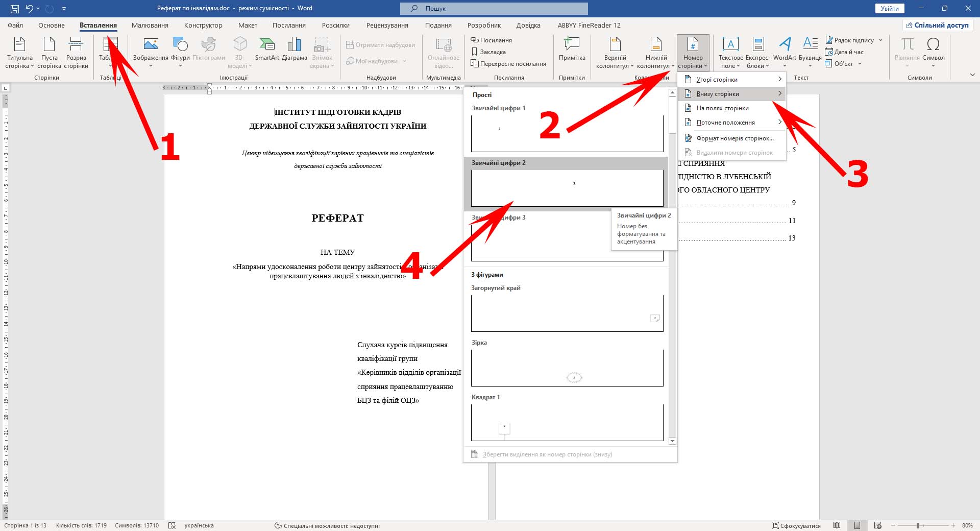Click Кількість слів word count

coord(82,525)
